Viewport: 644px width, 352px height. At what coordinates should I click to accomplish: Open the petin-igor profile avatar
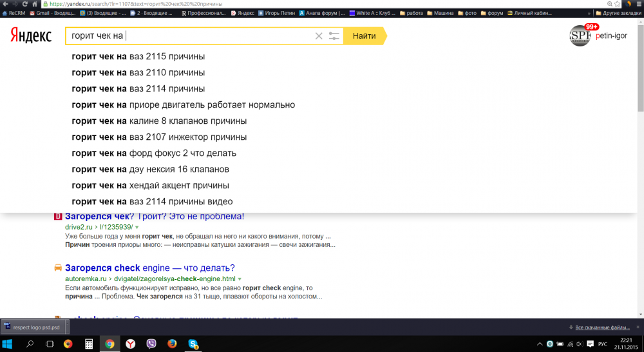click(580, 35)
